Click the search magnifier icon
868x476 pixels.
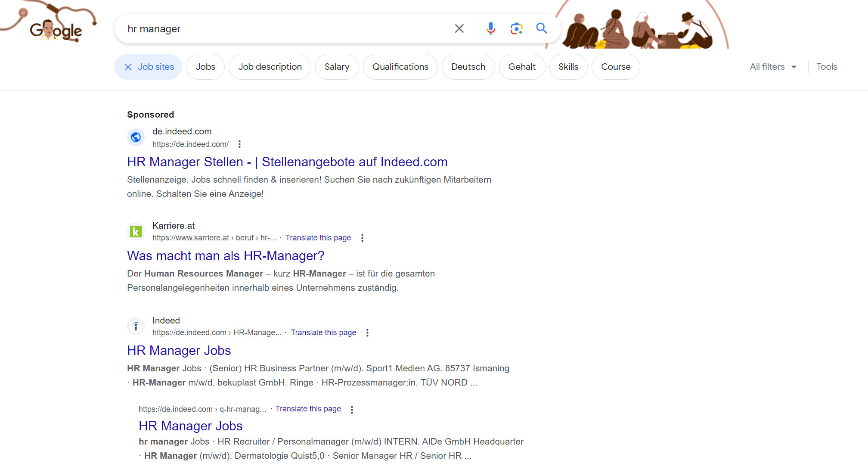(x=542, y=28)
